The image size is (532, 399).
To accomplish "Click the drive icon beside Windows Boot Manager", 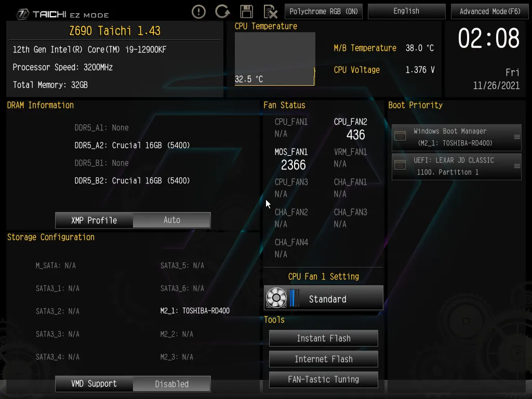I will 400,136.
